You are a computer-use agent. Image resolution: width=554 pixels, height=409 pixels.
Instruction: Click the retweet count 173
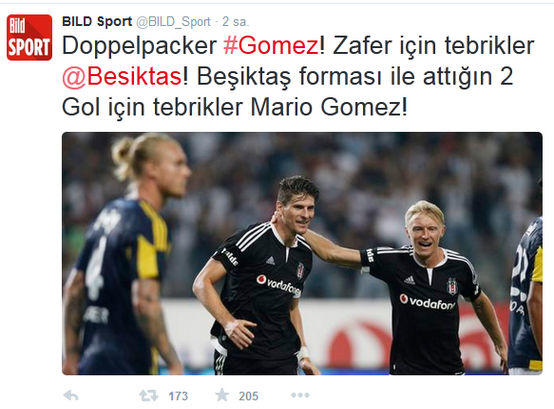coord(178,396)
